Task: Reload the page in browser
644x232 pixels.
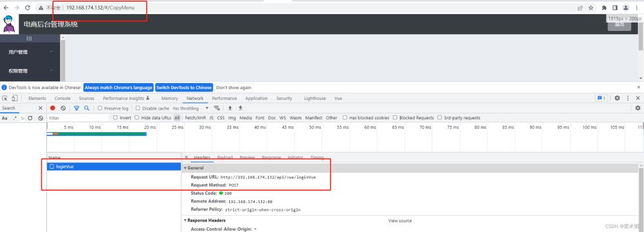Action: click(28, 7)
